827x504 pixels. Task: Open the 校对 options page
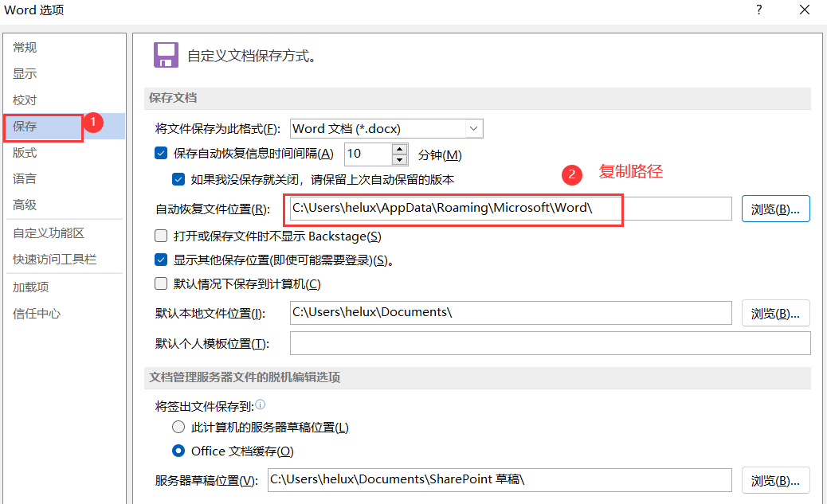[24, 100]
